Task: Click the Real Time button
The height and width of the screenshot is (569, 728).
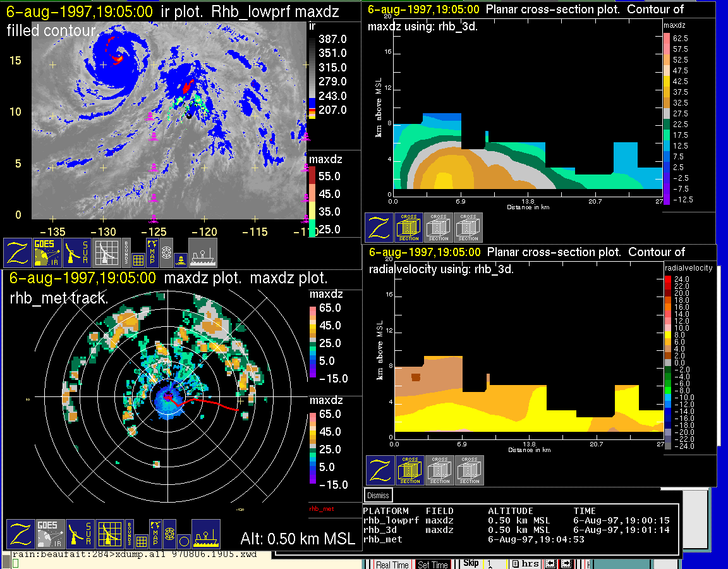Action: (x=392, y=565)
